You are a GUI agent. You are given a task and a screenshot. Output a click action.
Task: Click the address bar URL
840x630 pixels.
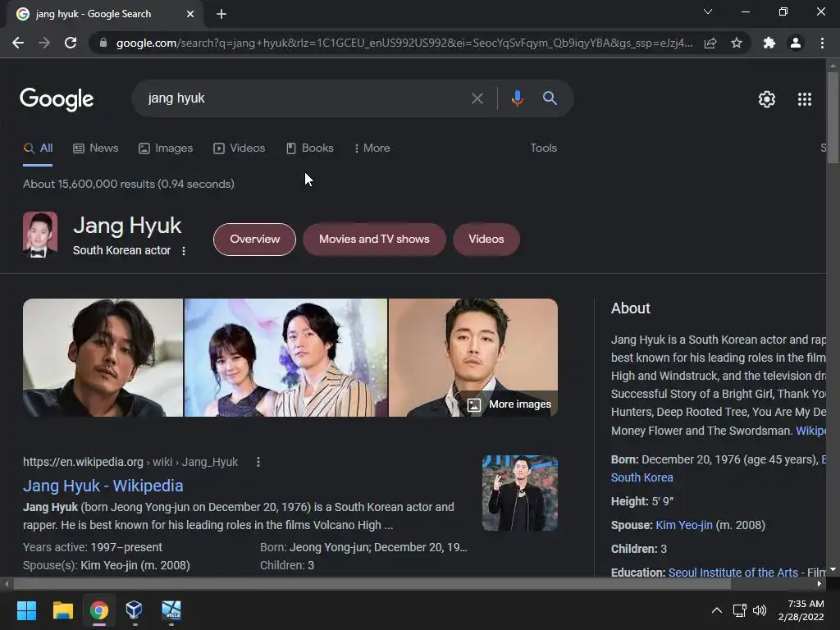(x=404, y=43)
